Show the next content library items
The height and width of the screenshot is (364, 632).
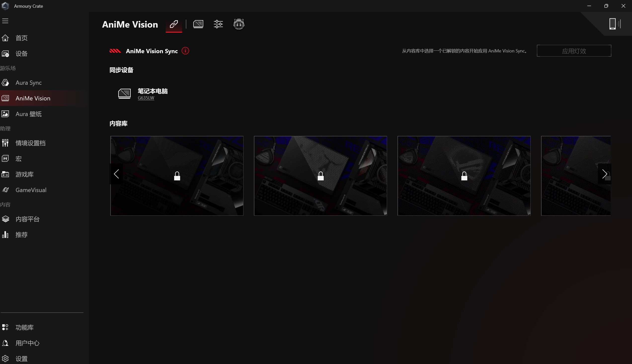click(x=604, y=174)
